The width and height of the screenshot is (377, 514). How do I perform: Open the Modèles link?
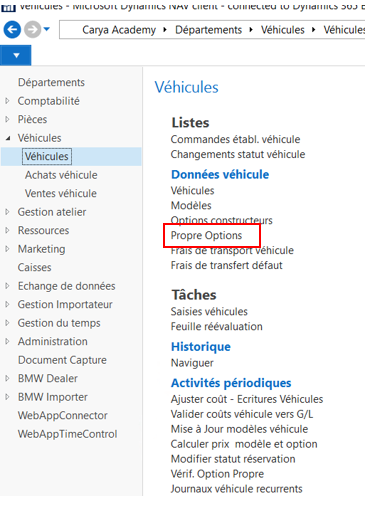click(x=191, y=205)
